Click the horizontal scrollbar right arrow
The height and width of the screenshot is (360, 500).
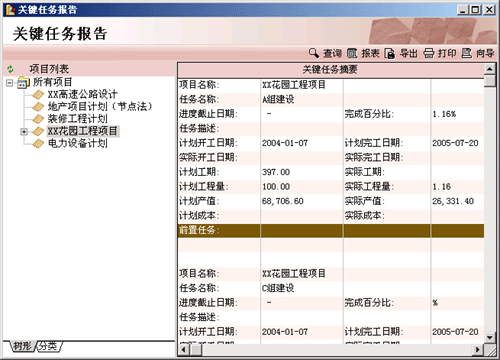coord(478,350)
